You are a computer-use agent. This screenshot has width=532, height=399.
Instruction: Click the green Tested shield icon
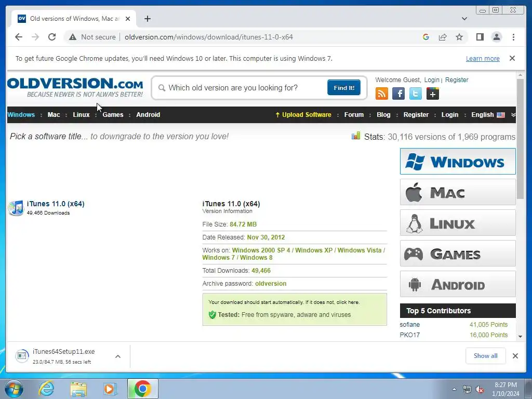click(x=212, y=315)
